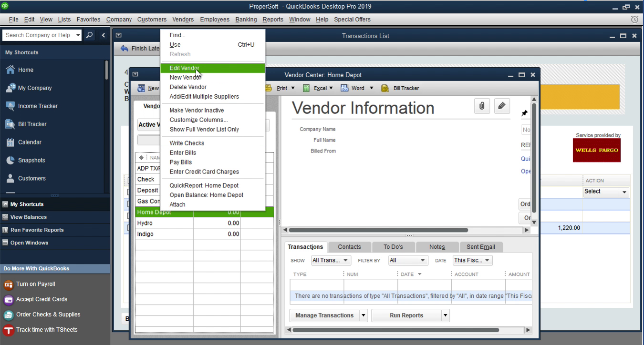Open the Reports menu

[273, 20]
